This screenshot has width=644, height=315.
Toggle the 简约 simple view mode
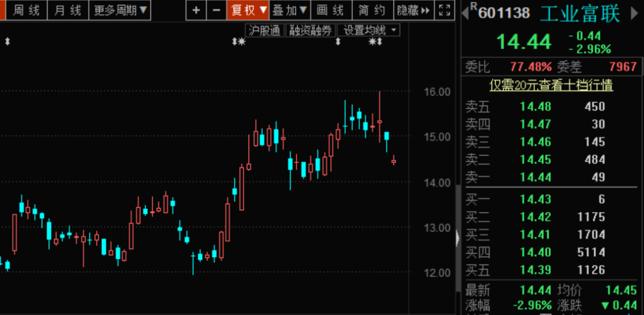click(372, 10)
